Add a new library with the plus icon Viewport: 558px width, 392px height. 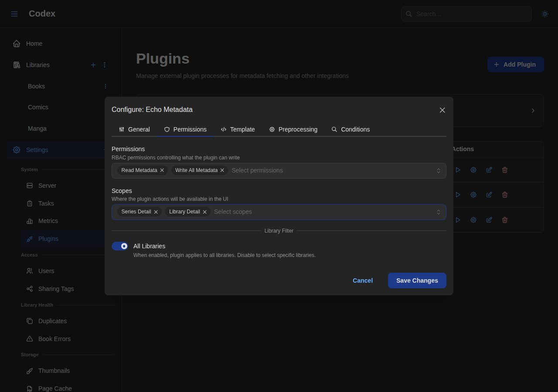[93, 65]
